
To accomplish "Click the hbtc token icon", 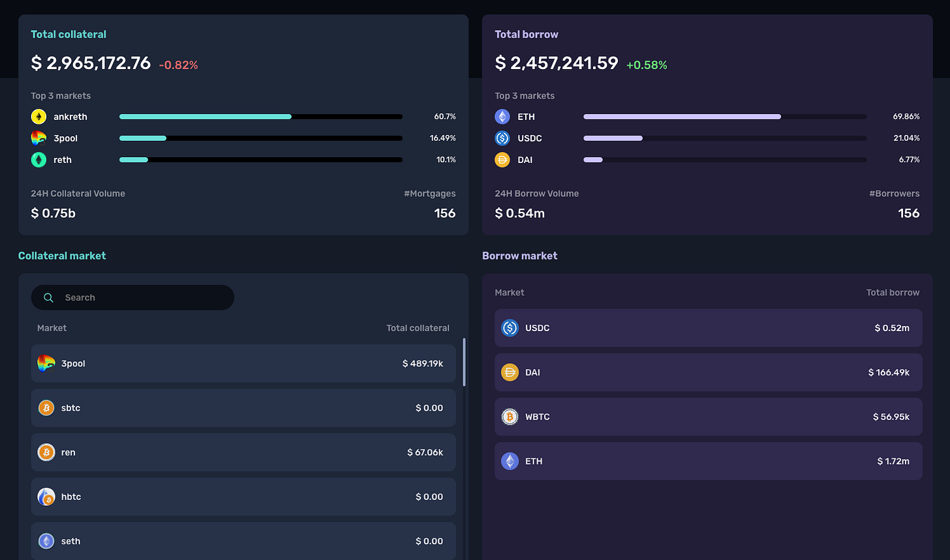I will click(x=46, y=496).
